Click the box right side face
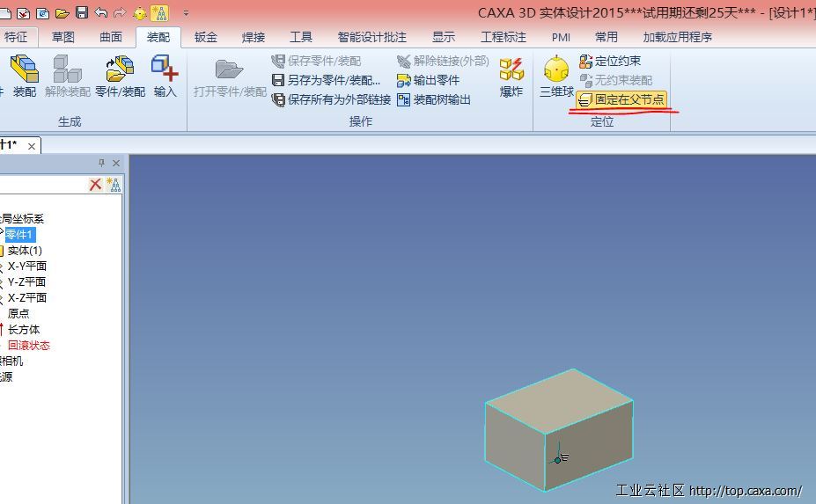 588,448
